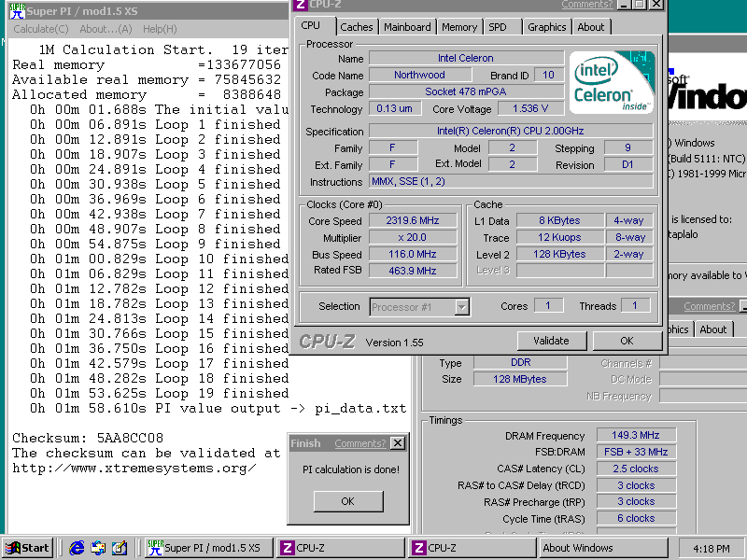The image size is (747, 560).
Task: Click the http://www.xtremesystems.org/ text line
Action: coord(134,469)
